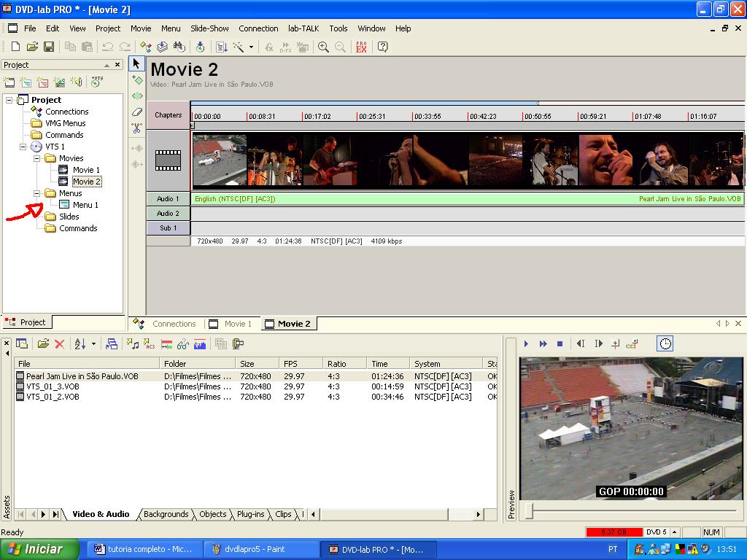The image size is (747, 560).
Task: Select the VTS_01_3.VOB file row
Action: pos(255,386)
